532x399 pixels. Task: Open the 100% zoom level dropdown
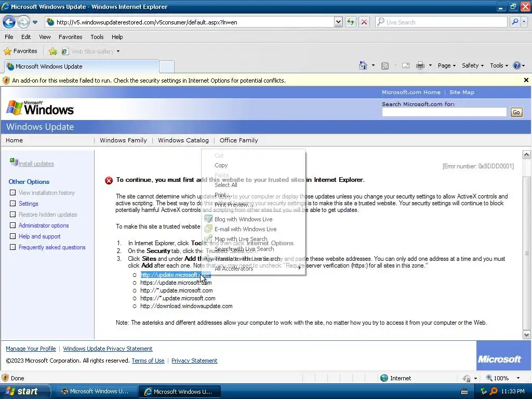pos(518,378)
